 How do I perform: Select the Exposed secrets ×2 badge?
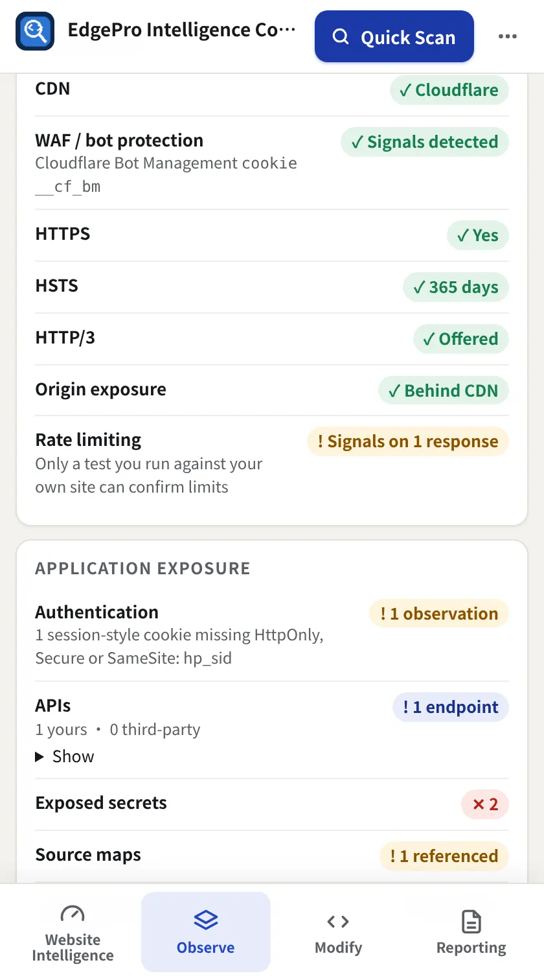pos(485,805)
